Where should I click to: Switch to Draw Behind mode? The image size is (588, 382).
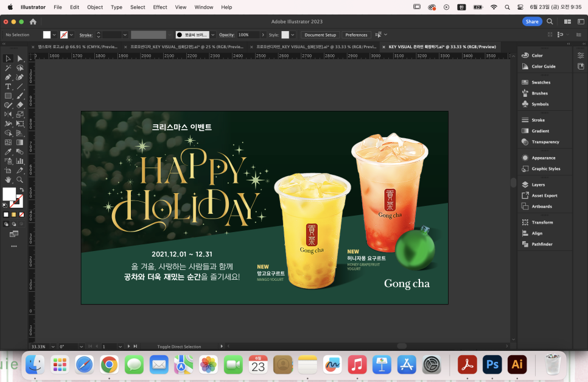[14, 224]
